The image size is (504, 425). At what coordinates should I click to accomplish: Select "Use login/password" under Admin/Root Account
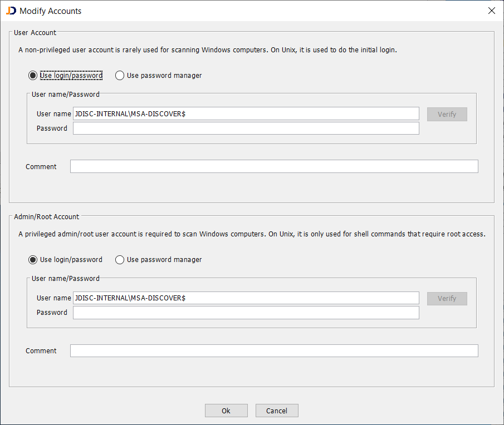click(x=33, y=259)
